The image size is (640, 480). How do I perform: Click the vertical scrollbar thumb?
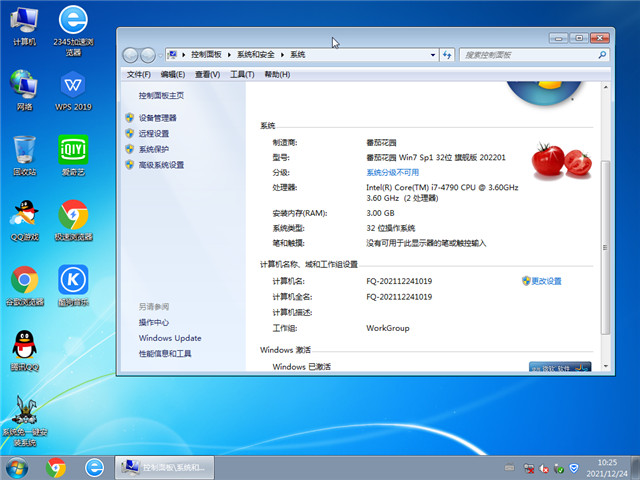[x=606, y=247]
